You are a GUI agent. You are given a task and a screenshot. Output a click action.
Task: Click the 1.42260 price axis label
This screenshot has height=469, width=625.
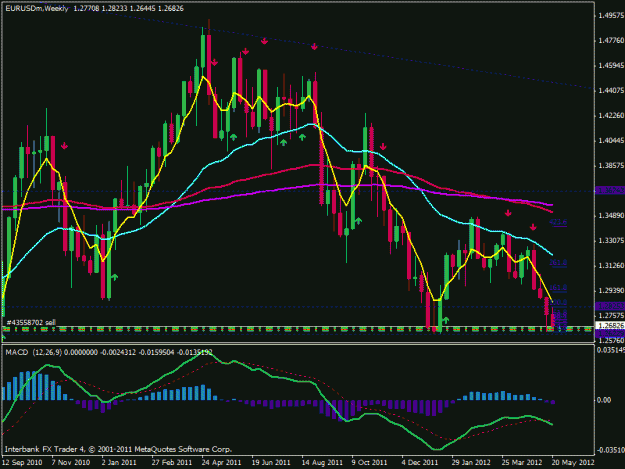[611, 116]
